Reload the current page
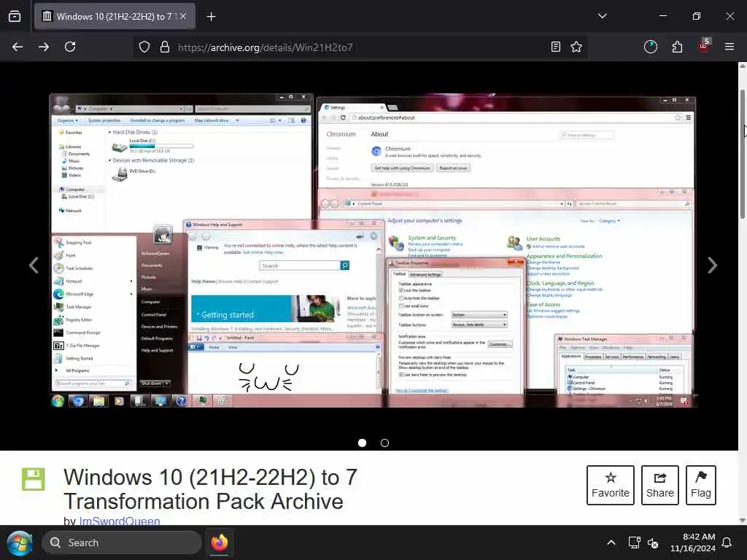Screen dimensions: 747x560 coord(70,47)
